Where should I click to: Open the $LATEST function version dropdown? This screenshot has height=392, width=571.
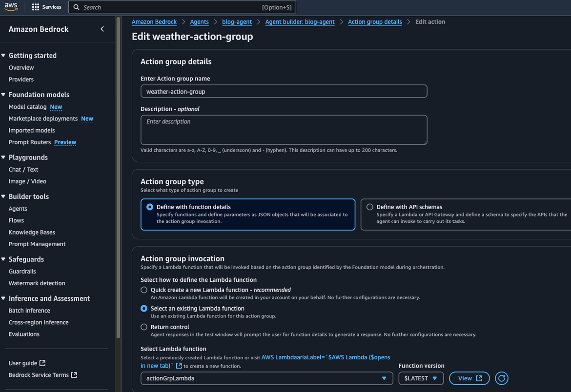point(421,378)
